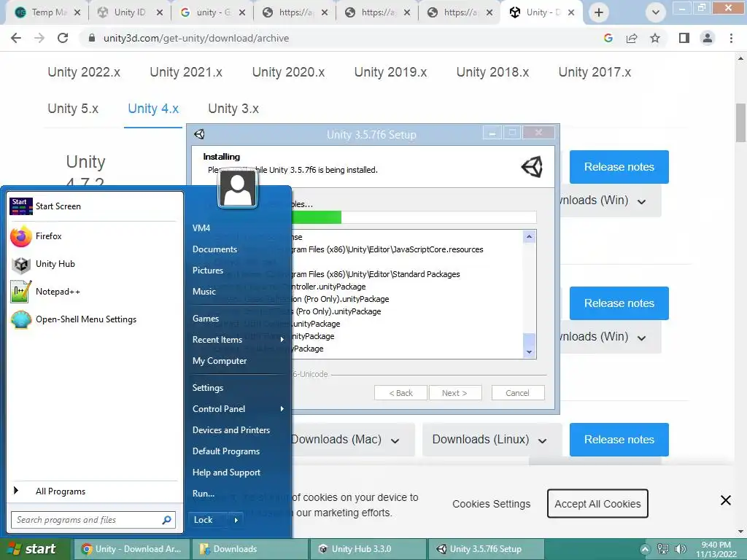Screen dimensions: 747x560
Task: Click Cancel in Unity Setup
Action: click(518, 393)
